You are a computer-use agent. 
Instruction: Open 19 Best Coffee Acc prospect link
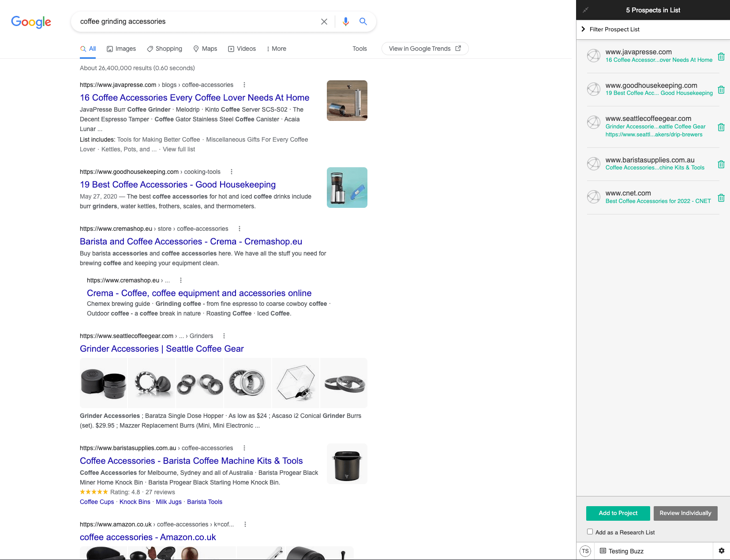pyautogui.click(x=659, y=93)
